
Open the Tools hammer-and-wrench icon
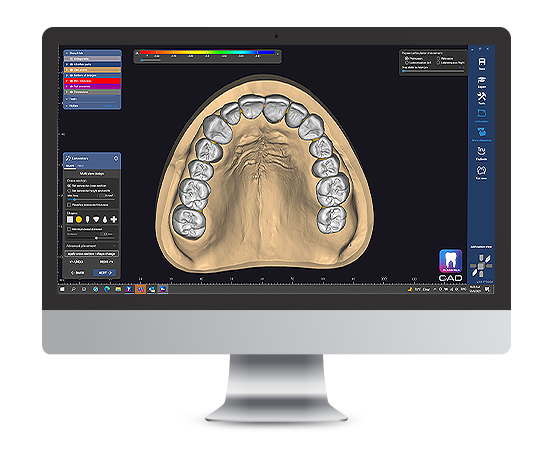[482, 98]
